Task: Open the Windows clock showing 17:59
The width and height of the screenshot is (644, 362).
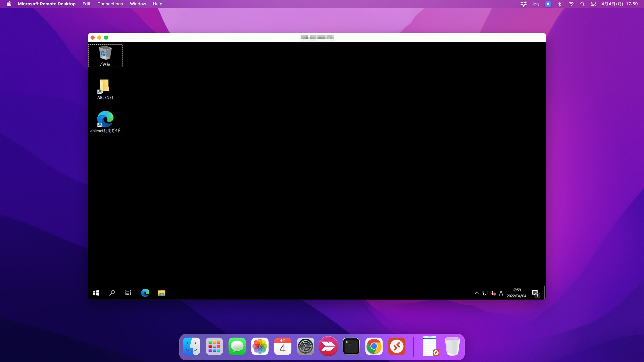Action: pyautogui.click(x=516, y=293)
